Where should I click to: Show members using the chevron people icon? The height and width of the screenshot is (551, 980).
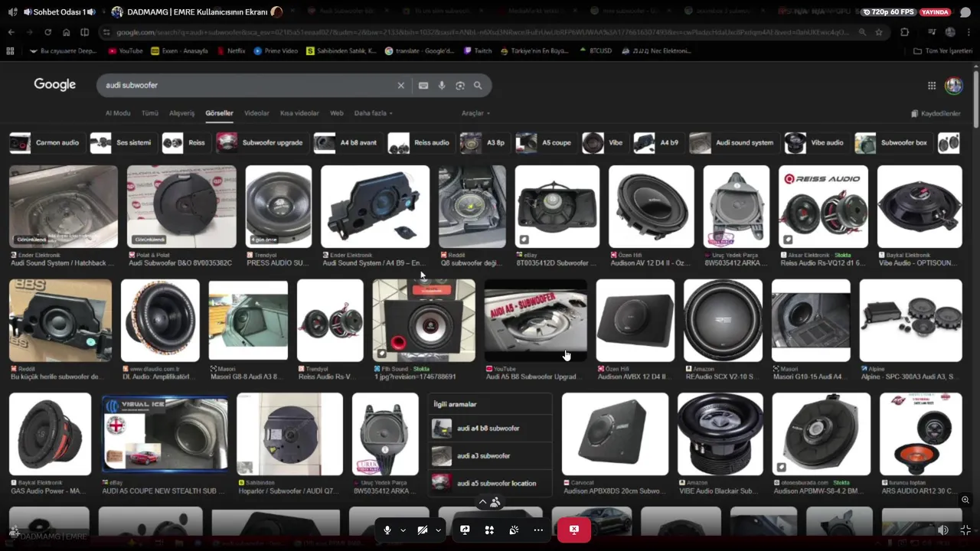489,502
